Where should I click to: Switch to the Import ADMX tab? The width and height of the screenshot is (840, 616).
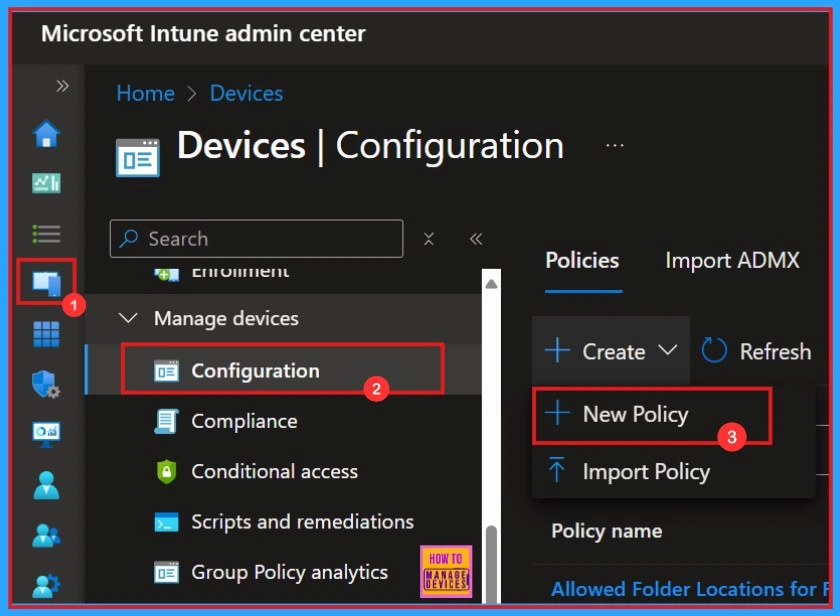tap(732, 260)
